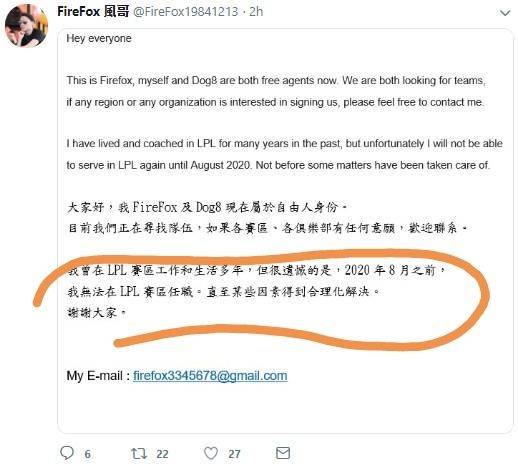
Task: Open FireFox's profile picture
Action: tap(26, 25)
